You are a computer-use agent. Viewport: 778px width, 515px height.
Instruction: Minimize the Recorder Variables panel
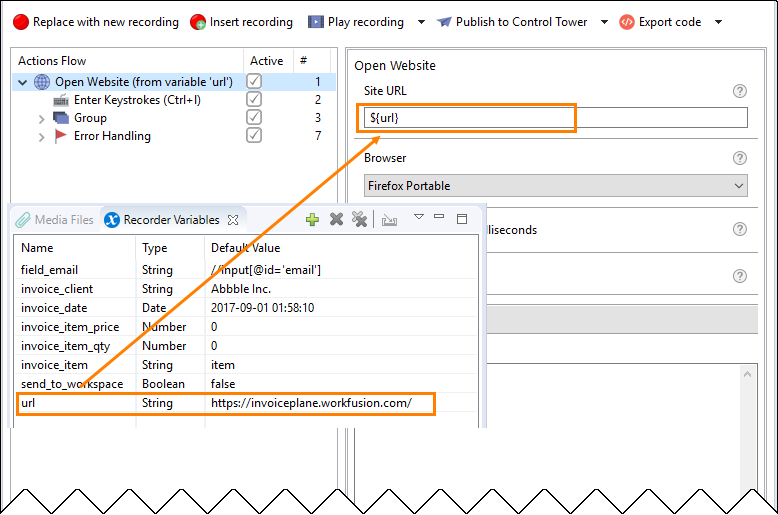point(439,216)
